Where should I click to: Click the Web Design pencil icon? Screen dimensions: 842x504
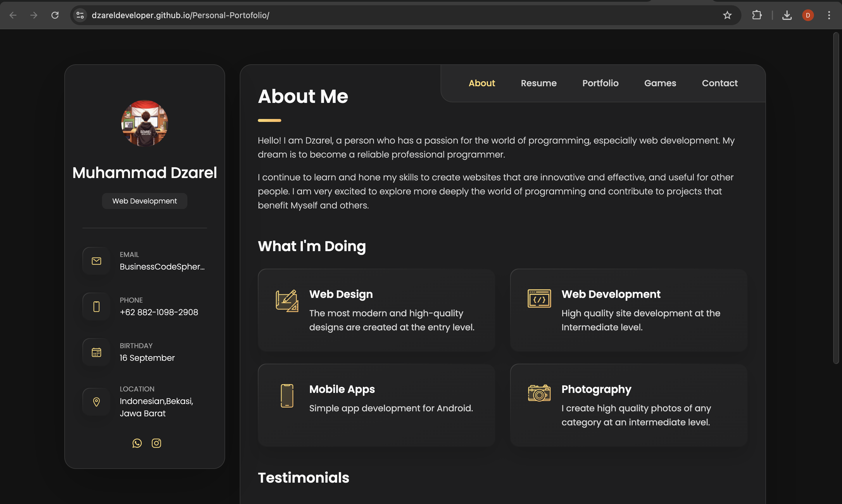pyautogui.click(x=287, y=301)
